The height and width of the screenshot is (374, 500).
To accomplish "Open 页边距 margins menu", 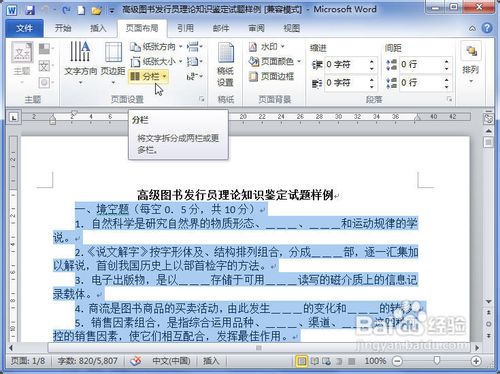I will pyautogui.click(x=113, y=62).
